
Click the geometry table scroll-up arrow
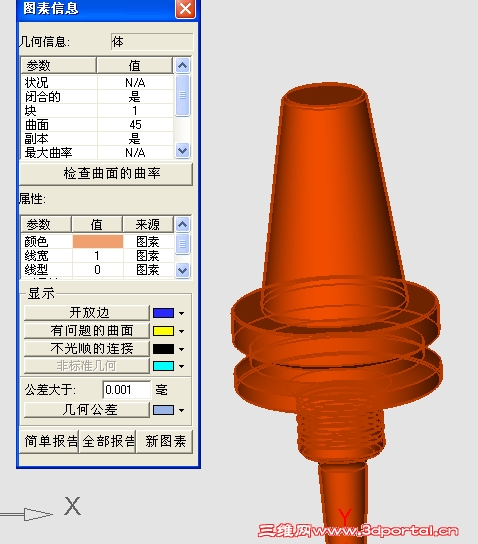(182, 65)
